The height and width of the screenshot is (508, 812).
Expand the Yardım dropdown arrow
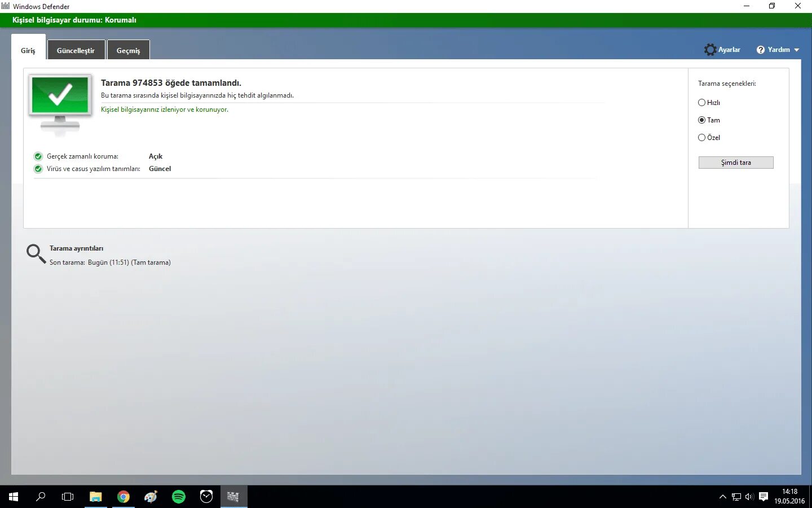coord(797,50)
